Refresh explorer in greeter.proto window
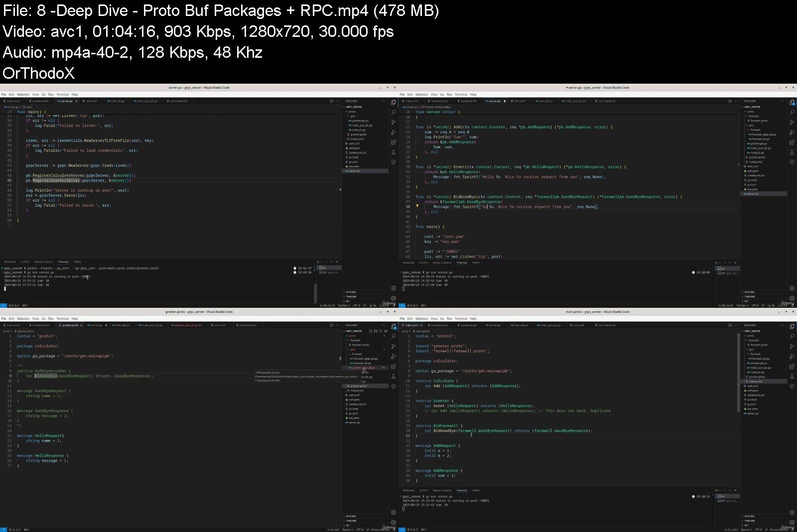Image resolution: width=797 pixels, height=532 pixels. click(x=381, y=331)
